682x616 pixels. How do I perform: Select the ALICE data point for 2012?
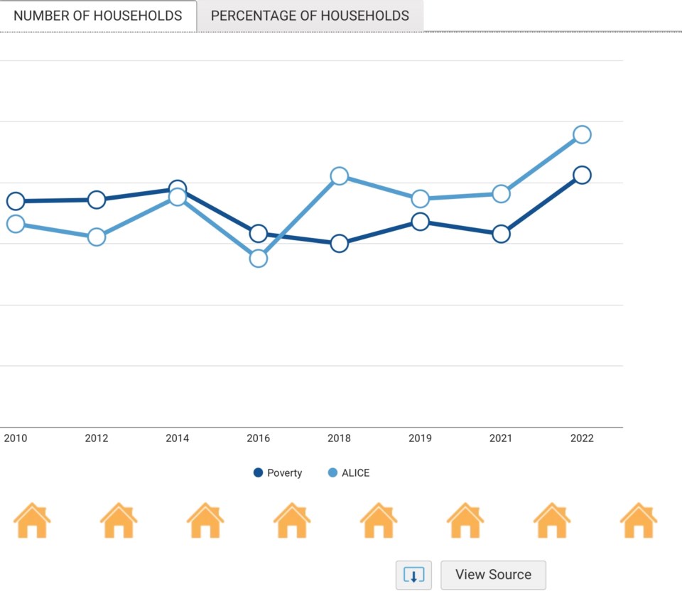coord(97,237)
